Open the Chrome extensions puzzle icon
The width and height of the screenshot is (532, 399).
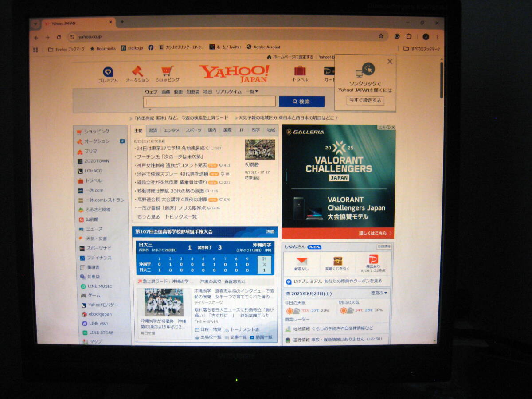click(409, 36)
